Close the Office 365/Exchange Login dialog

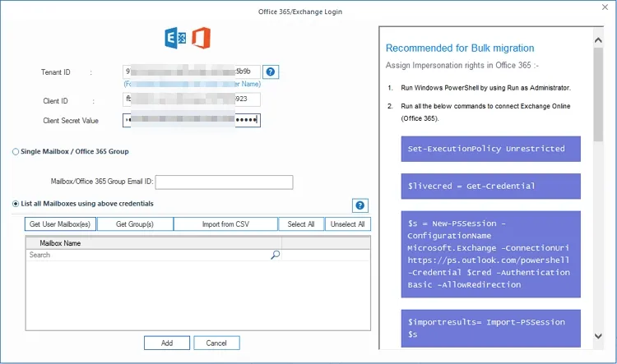[x=605, y=7]
